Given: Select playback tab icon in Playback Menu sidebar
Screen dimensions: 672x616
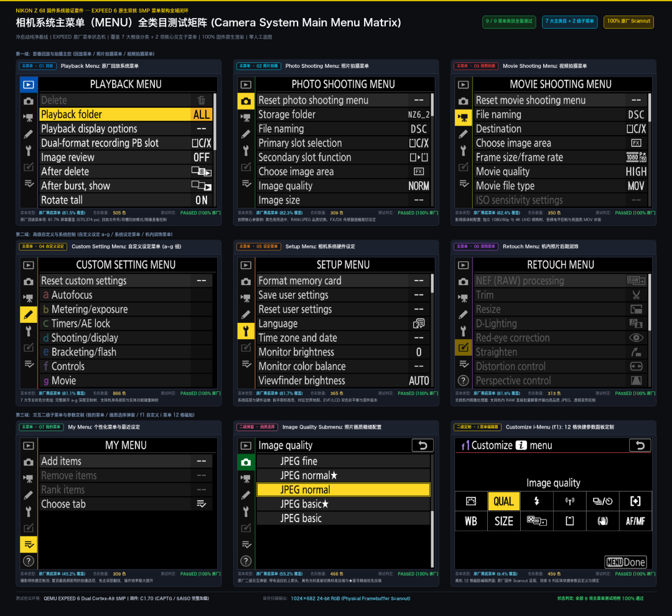Looking at the screenshot, I should pyautogui.click(x=28, y=85).
